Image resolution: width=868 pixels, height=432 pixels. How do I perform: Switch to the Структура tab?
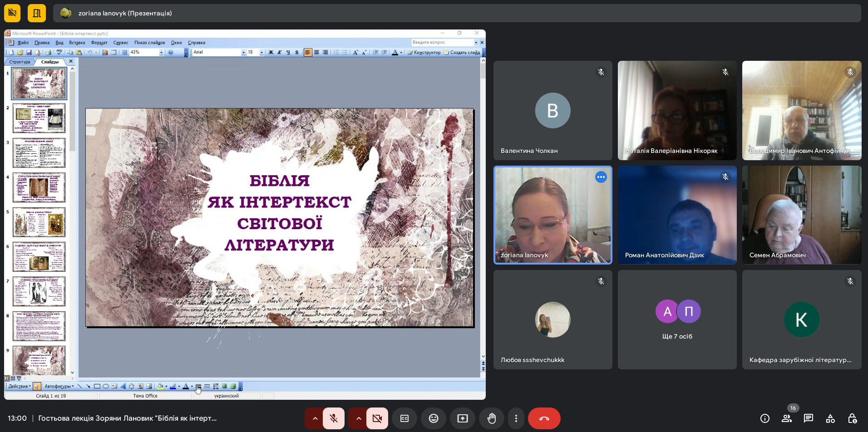tap(20, 62)
